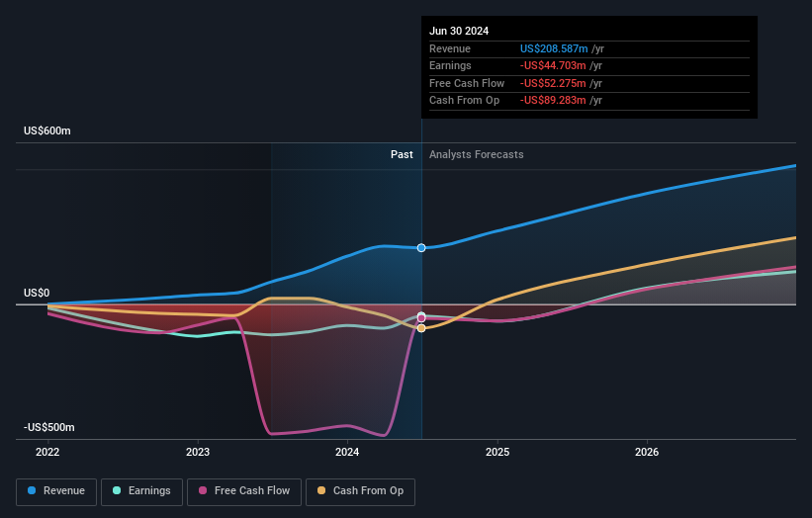Viewport: 812px width, 518px height.
Task: Click the Analysts Forecasts label
Action: pos(477,154)
